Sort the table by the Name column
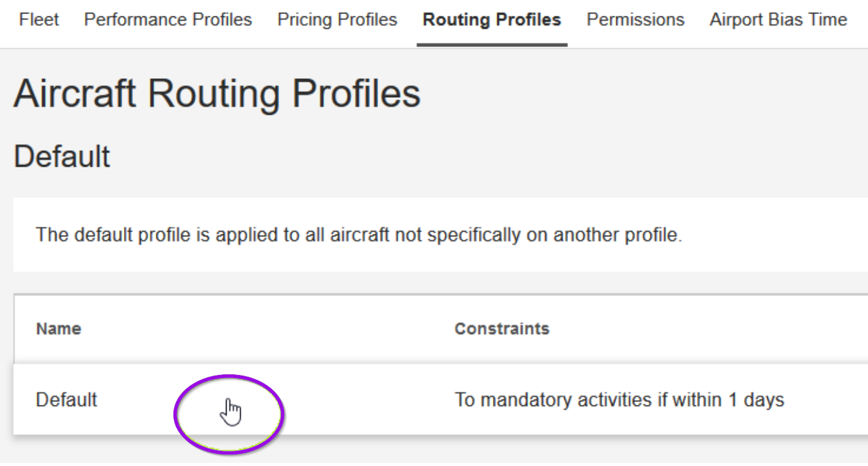 click(x=57, y=329)
